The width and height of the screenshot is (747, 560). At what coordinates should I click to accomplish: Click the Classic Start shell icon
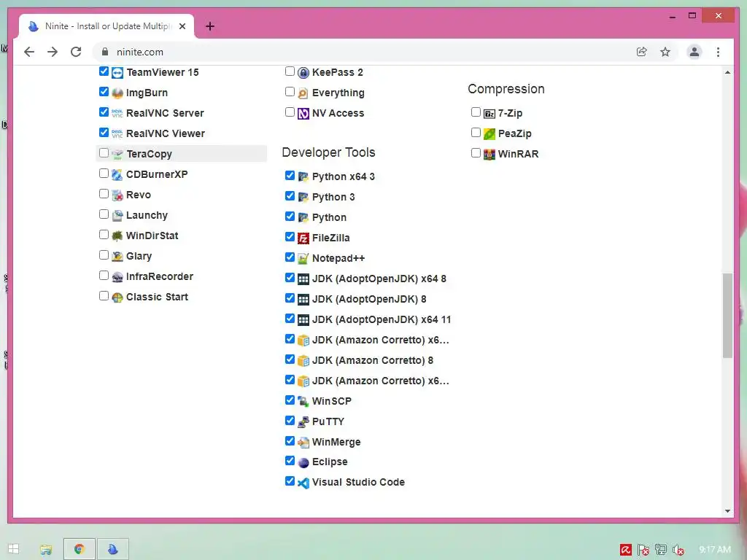pos(117,297)
